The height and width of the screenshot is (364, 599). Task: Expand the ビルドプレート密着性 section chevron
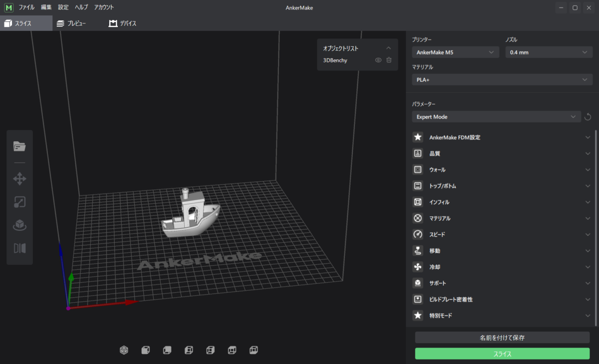click(x=588, y=300)
